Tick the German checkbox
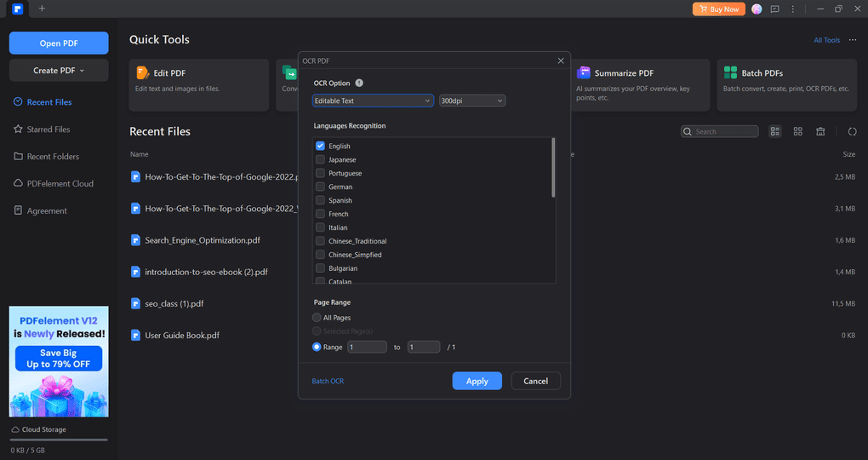This screenshot has width=868, height=460. 320,187
